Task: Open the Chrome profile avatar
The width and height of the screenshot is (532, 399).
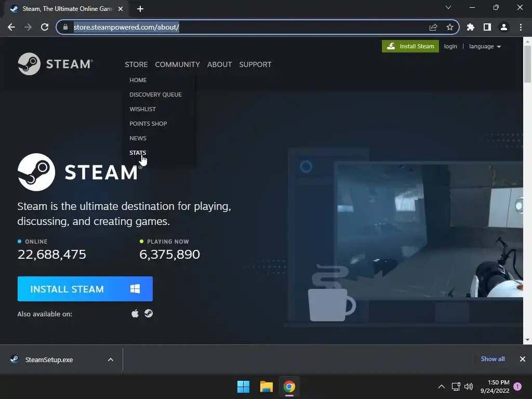Action: [x=503, y=27]
